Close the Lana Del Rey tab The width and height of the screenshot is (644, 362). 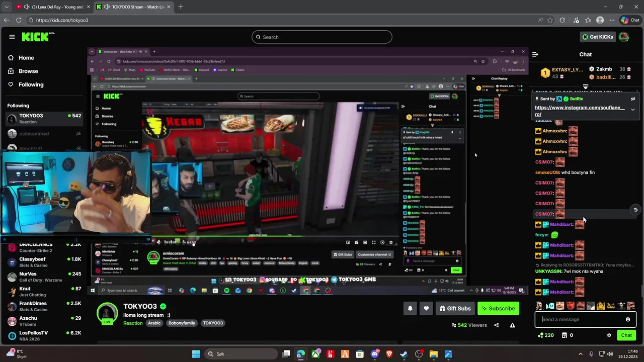pos(88,7)
